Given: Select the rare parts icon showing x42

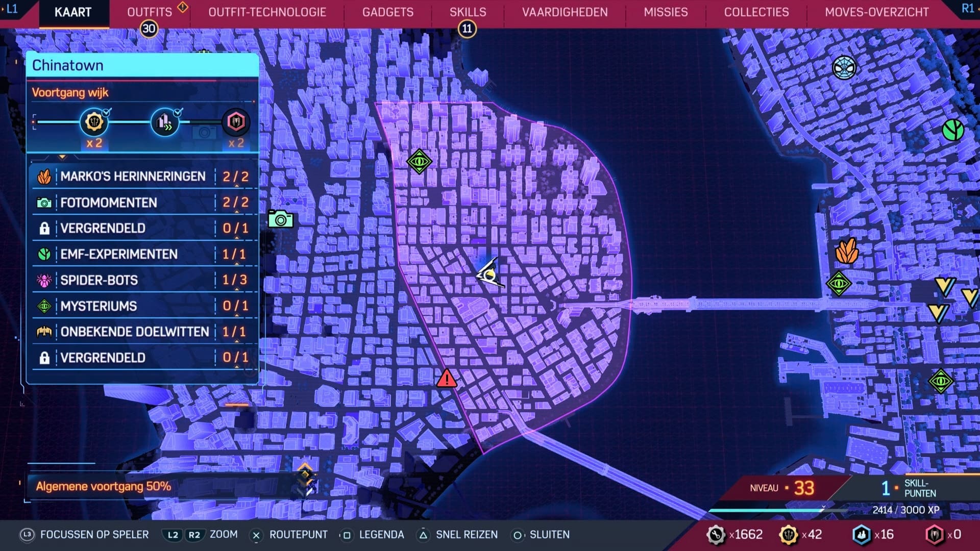Looking at the screenshot, I should click(789, 535).
